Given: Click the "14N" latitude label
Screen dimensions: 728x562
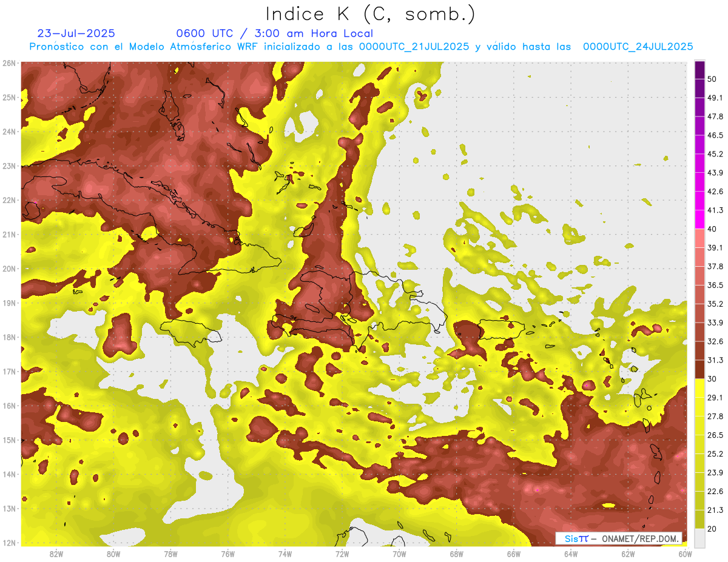Looking at the screenshot, I should point(9,474).
